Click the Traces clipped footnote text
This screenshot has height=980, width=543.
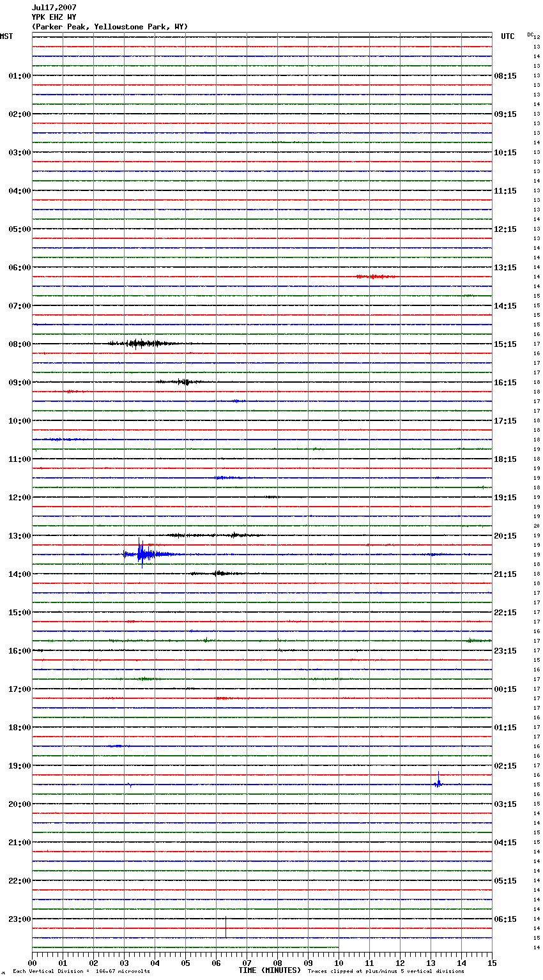pyautogui.click(x=386, y=971)
